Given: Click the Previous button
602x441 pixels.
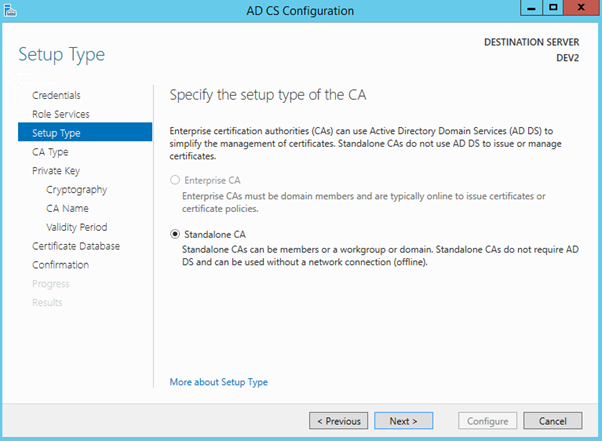Looking at the screenshot, I should (338, 421).
